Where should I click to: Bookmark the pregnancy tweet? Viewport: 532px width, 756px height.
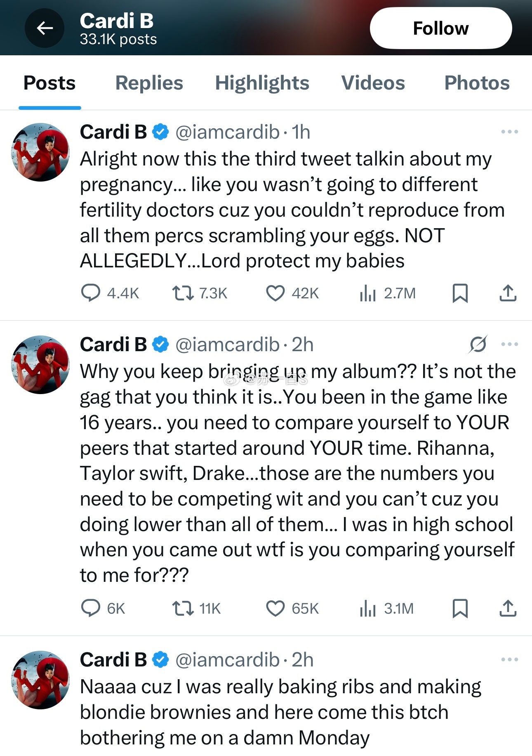click(x=460, y=293)
